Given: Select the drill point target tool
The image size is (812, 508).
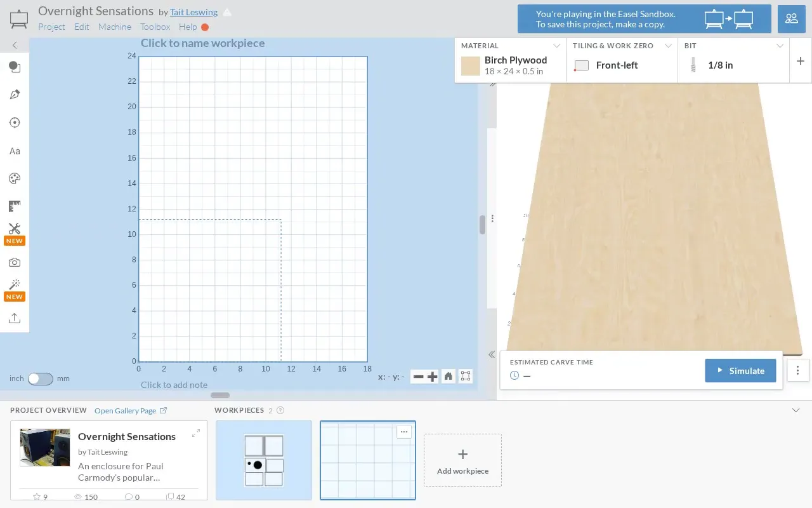Looking at the screenshot, I should click(15, 123).
